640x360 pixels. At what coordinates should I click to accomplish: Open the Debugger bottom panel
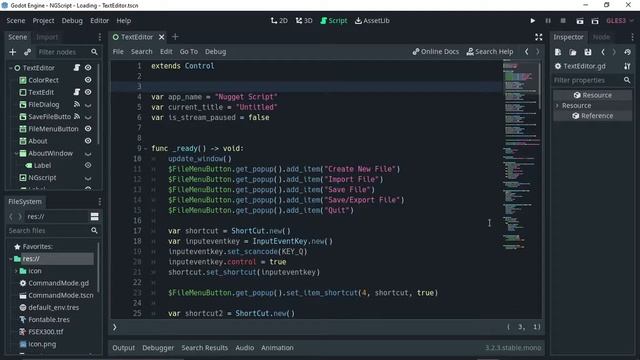pyautogui.click(x=158, y=348)
